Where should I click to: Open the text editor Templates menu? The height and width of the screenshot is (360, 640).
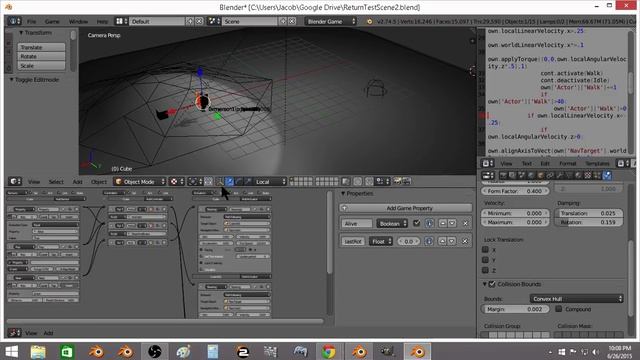coord(597,163)
